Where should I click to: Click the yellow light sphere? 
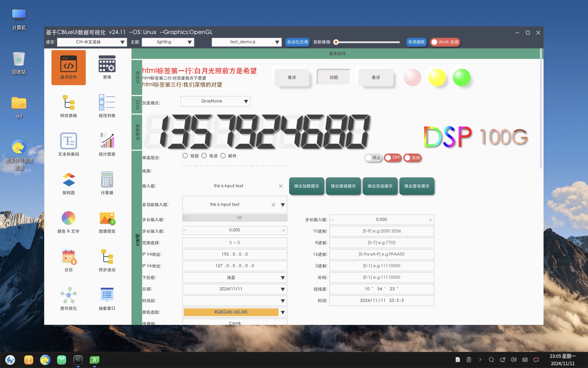437,77
